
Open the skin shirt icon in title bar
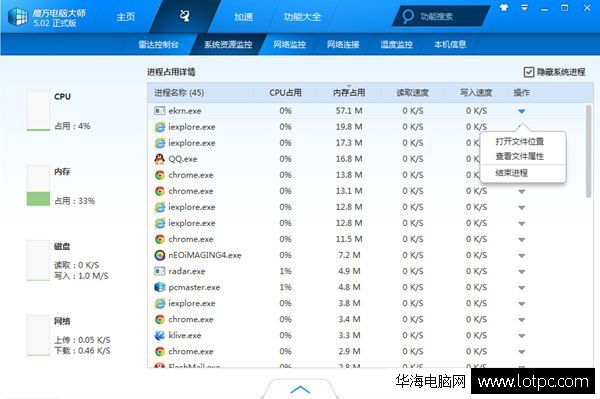pos(504,8)
